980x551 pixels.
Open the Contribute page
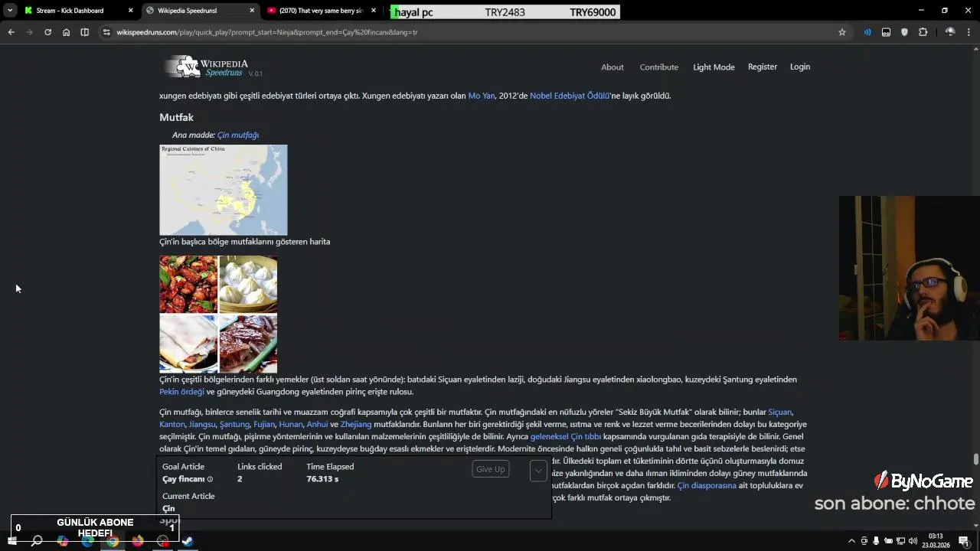point(659,67)
